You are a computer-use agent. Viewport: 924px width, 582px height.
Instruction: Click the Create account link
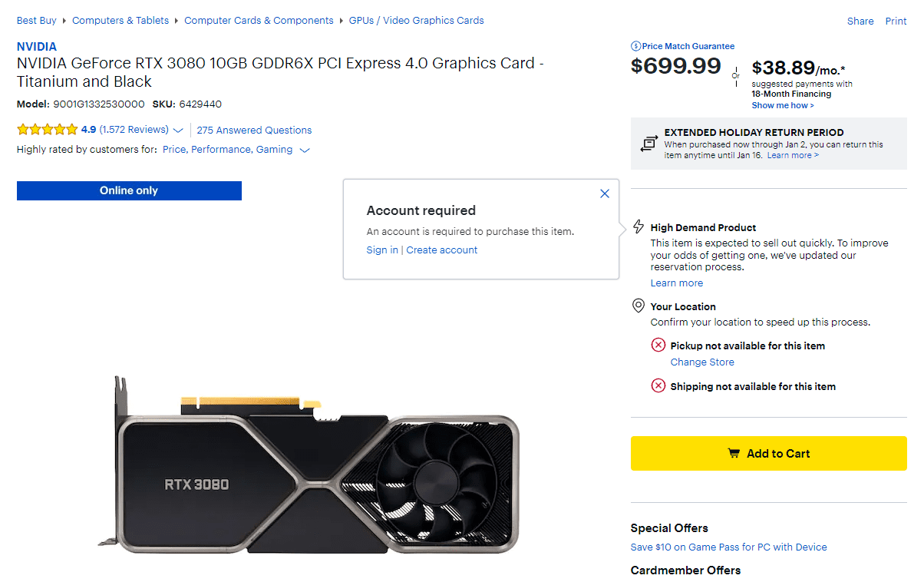pyautogui.click(x=442, y=250)
